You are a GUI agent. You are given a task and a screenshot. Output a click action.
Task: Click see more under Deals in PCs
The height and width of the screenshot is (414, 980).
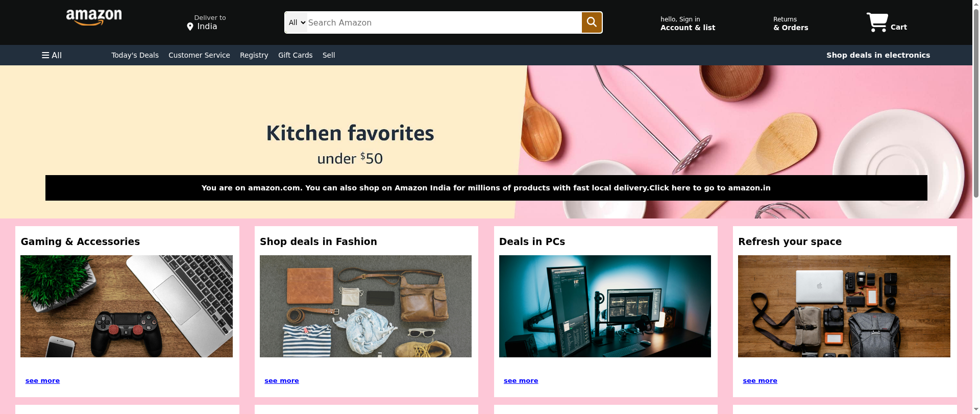(x=521, y=381)
